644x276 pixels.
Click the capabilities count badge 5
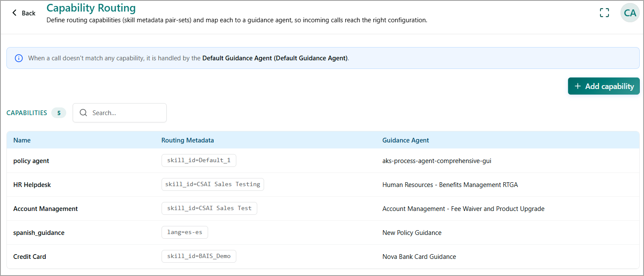pyautogui.click(x=59, y=113)
